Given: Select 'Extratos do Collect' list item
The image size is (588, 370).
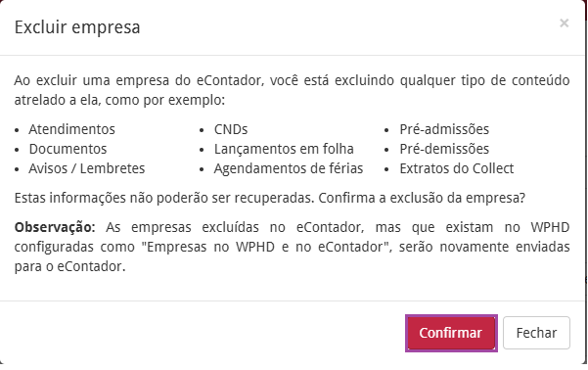Looking at the screenshot, I should point(457,168).
